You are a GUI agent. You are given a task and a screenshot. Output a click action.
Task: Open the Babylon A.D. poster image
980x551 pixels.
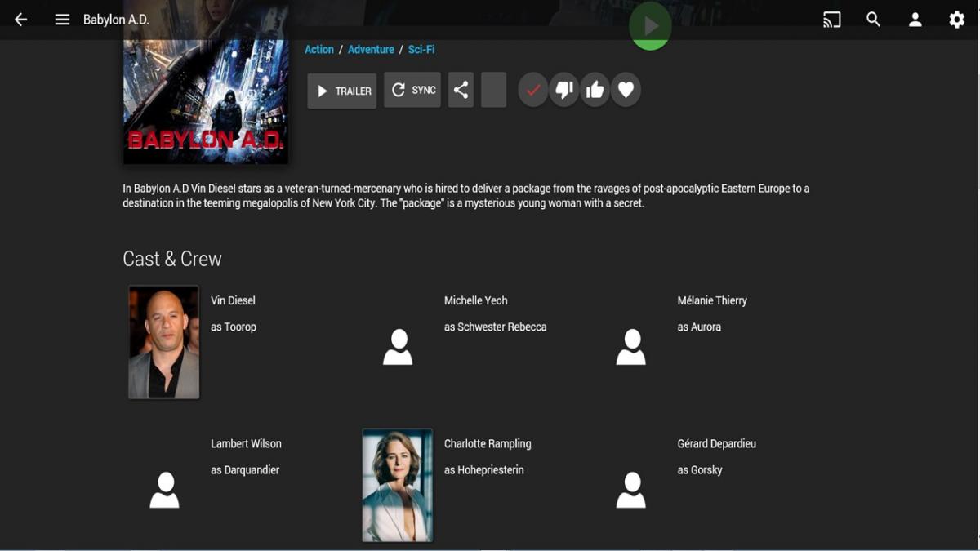(x=206, y=82)
